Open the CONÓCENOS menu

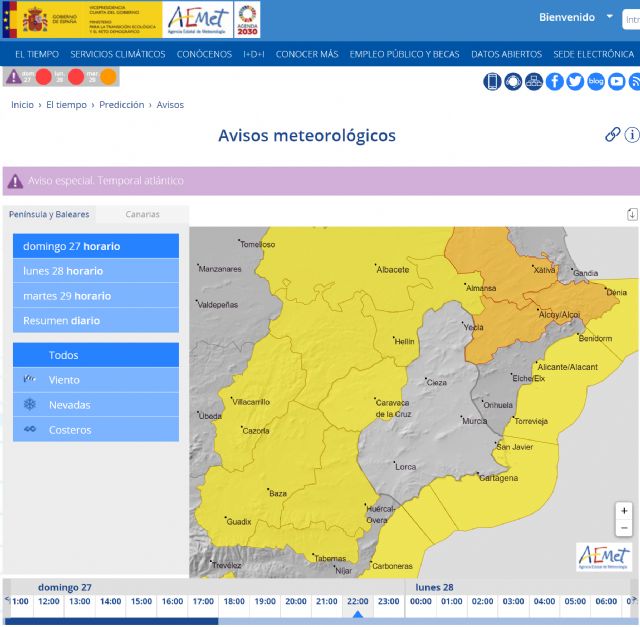[204, 54]
